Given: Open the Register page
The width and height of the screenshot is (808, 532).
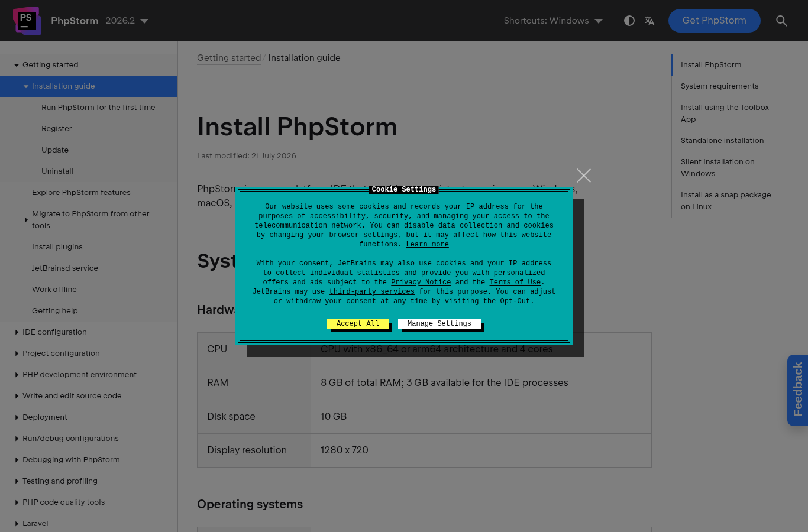Looking at the screenshot, I should [x=56, y=129].
